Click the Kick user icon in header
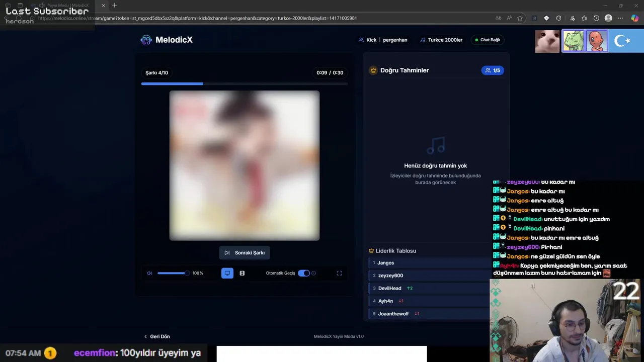 coord(361,40)
